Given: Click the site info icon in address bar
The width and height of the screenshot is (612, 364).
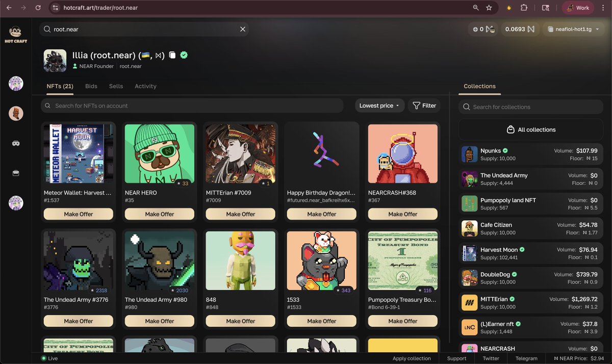Looking at the screenshot, I should click(56, 8).
